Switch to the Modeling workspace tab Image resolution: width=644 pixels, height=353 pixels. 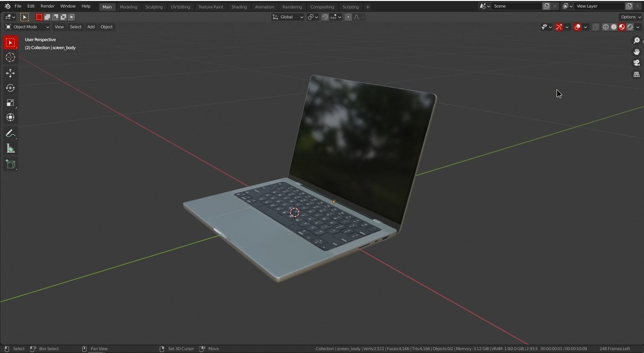coord(129,7)
